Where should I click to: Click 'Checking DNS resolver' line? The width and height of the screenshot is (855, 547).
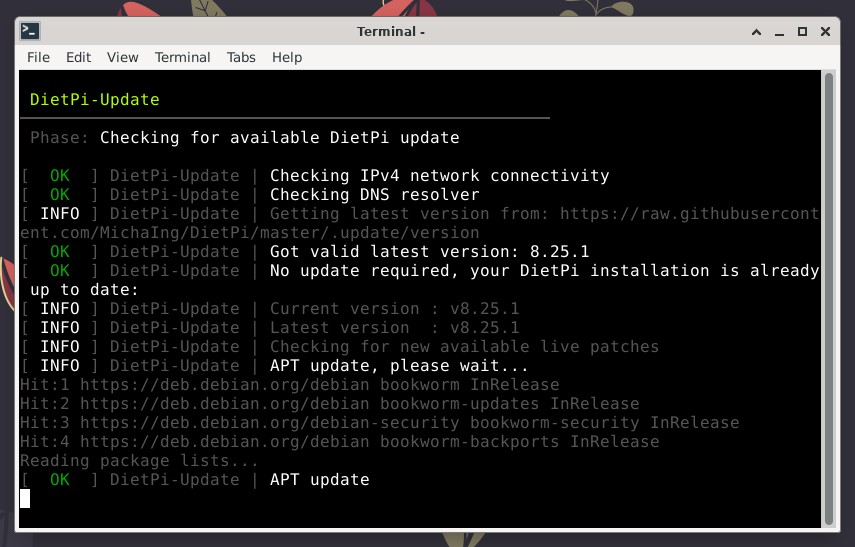pos(375,195)
